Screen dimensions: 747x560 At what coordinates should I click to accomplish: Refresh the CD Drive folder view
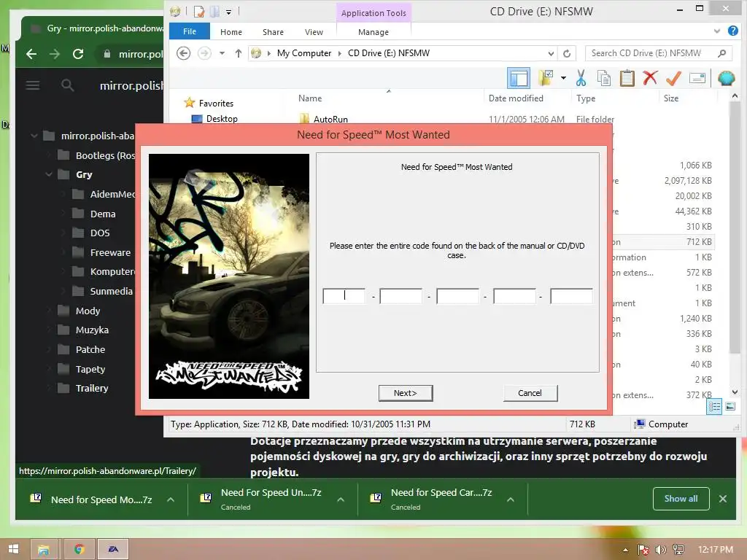566,53
